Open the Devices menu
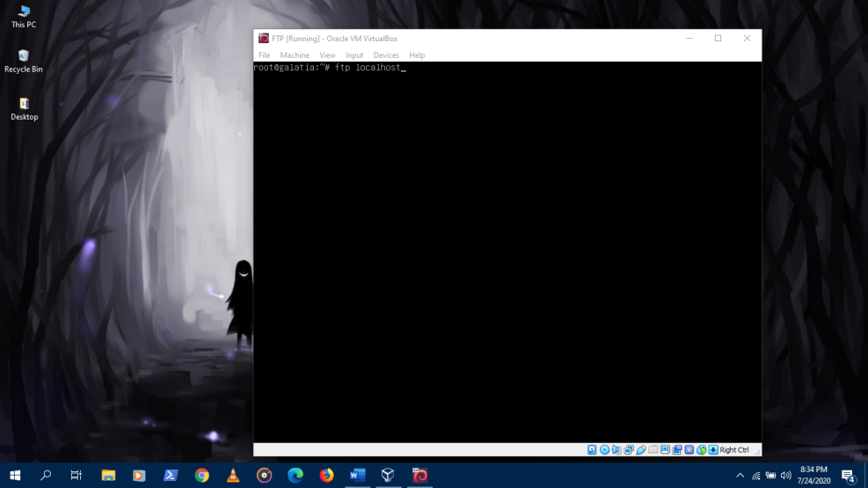The width and height of the screenshot is (868, 488). pos(386,55)
